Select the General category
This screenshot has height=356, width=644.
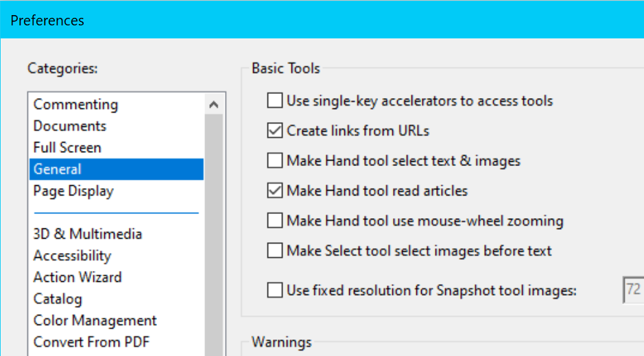click(x=58, y=169)
